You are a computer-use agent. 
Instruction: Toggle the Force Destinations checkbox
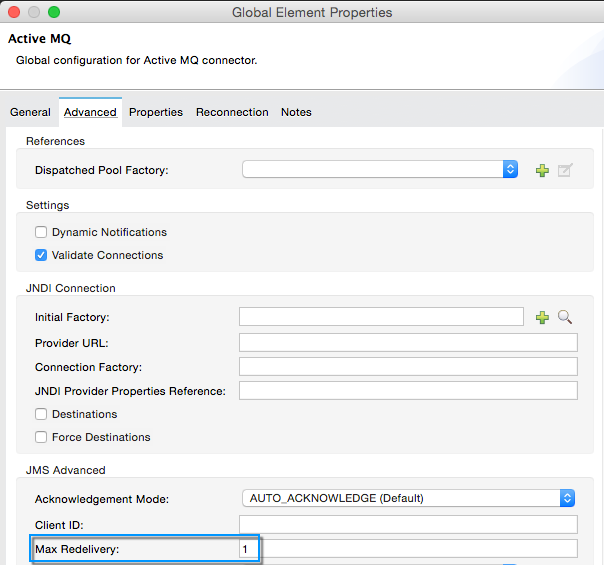[x=41, y=437]
